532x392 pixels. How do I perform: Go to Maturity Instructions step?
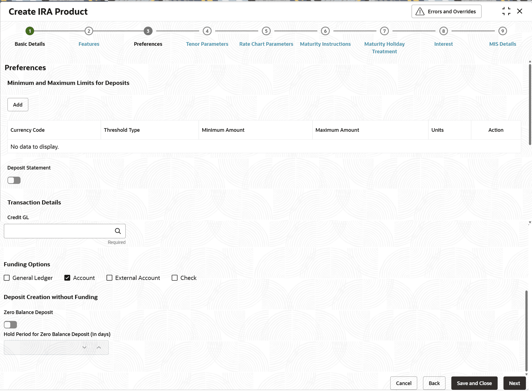[325, 44]
